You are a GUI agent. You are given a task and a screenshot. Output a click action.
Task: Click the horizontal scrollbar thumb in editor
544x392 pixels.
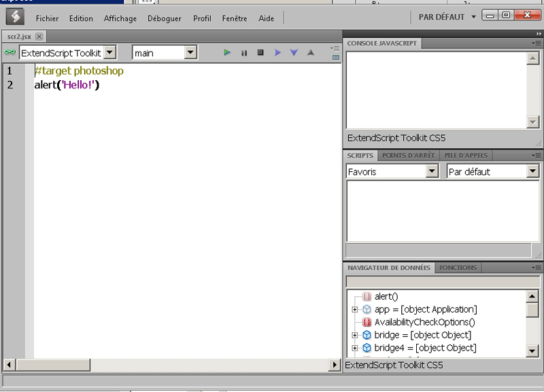(x=53, y=365)
